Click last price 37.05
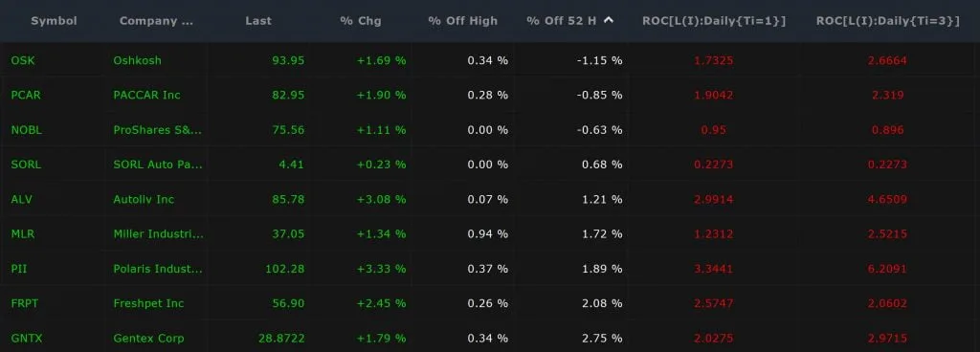The width and height of the screenshot is (980, 352). (x=288, y=234)
